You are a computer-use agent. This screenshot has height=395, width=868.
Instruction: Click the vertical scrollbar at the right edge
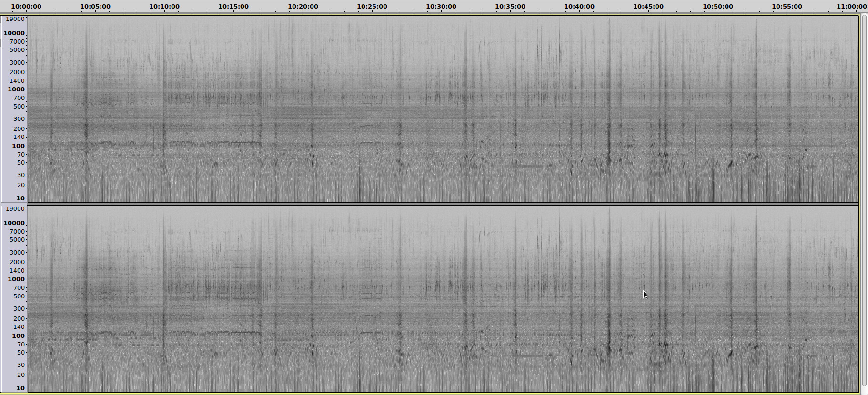coord(864,200)
